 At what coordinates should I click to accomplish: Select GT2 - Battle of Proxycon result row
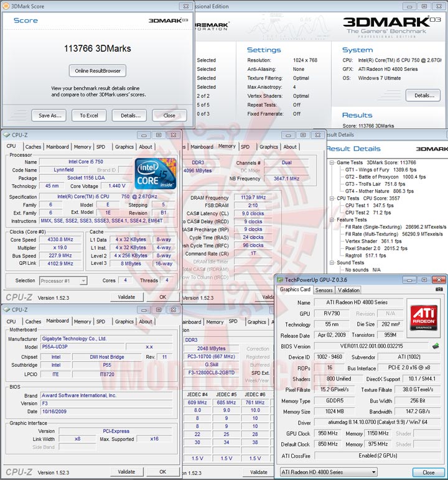[386, 177]
